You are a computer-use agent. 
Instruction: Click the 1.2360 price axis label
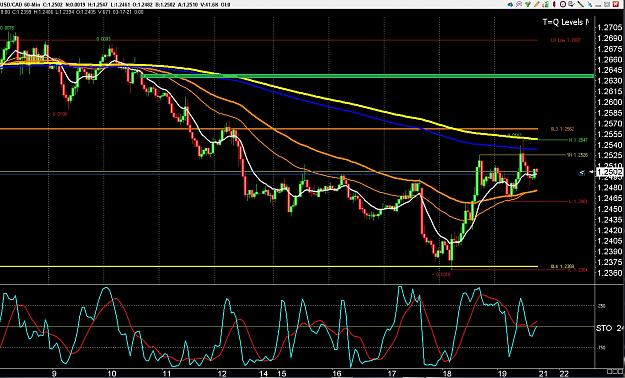click(x=609, y=273)
